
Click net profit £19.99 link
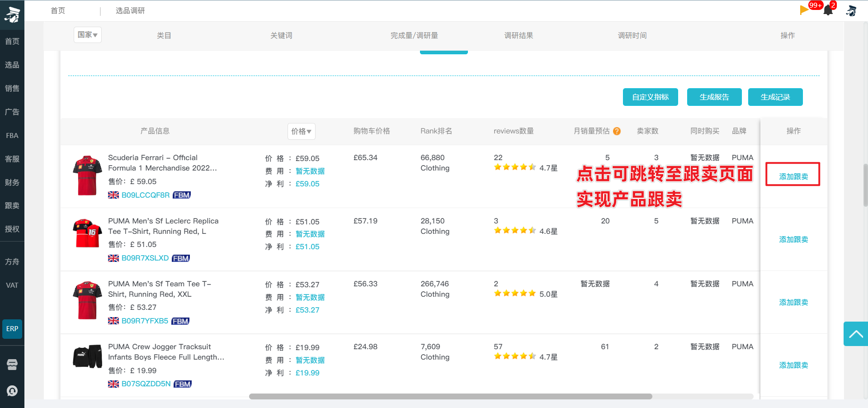307,373
